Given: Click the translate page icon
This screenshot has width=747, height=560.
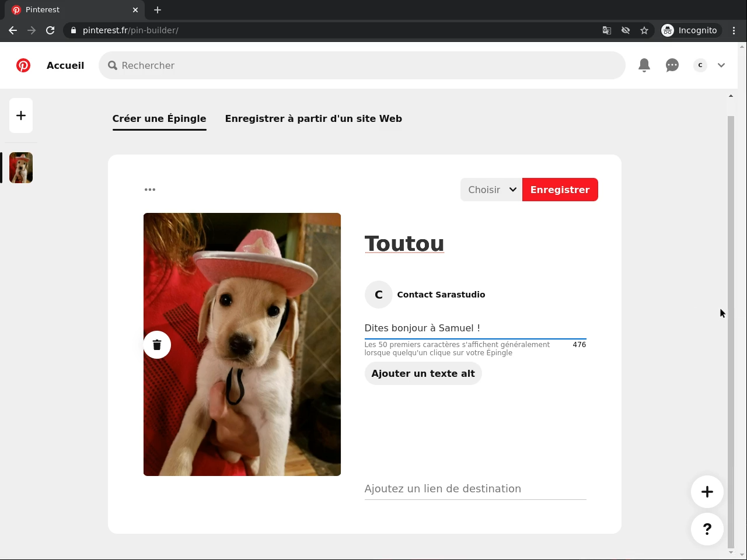Looking at the screenshot, I should coord(607,30).
